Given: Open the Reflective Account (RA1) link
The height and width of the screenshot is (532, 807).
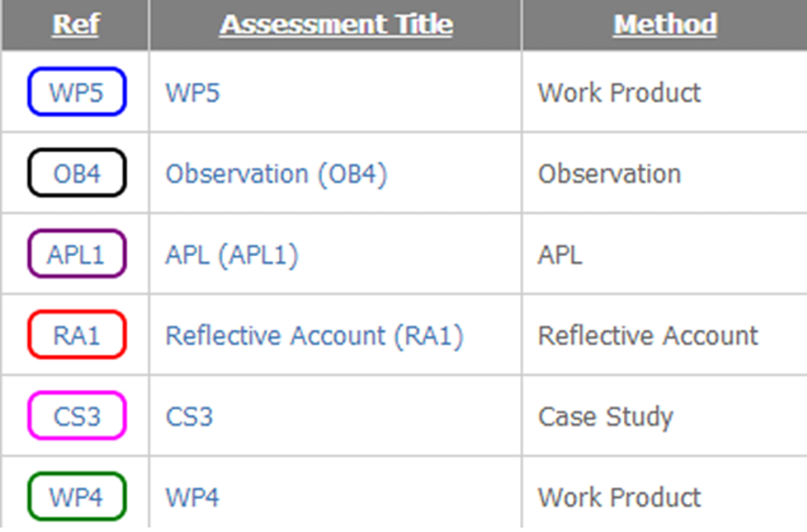Looking at the screenshot, I should pos(314,336).
